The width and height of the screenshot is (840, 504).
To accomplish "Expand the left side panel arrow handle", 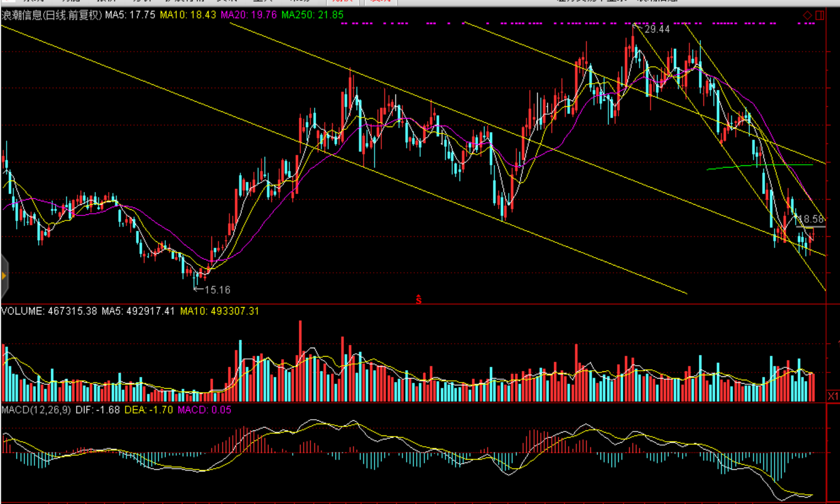I will point(5,276).
